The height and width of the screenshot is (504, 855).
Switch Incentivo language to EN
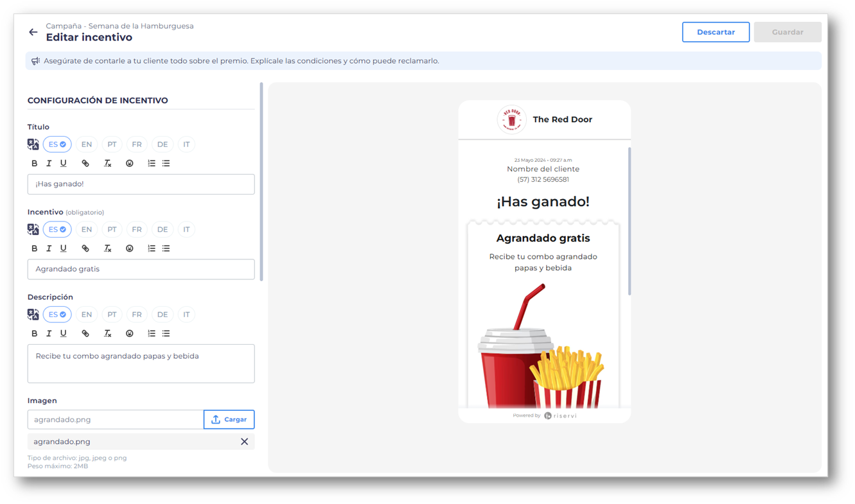(x=87, y=229)
